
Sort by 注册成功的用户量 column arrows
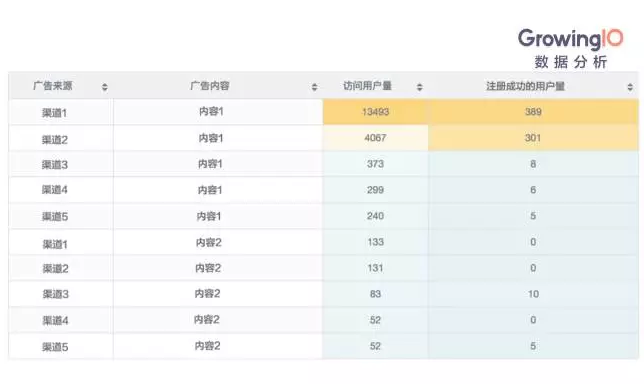pos(630,87)
